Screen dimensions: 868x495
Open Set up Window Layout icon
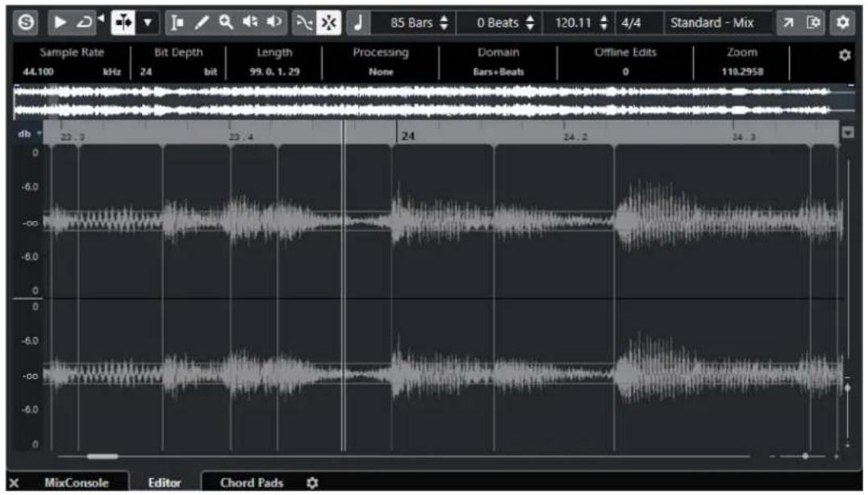click(x=814, y=23)
